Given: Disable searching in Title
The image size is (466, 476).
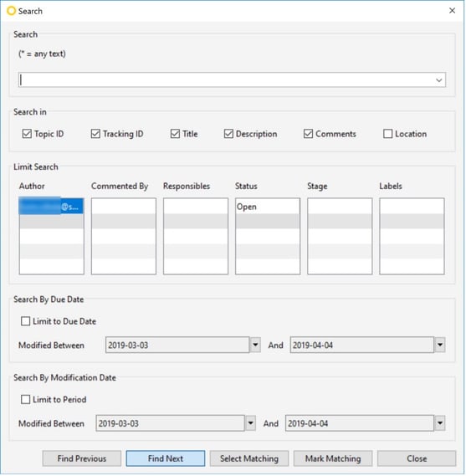Looking at the screenshot, I should [175, 134].
